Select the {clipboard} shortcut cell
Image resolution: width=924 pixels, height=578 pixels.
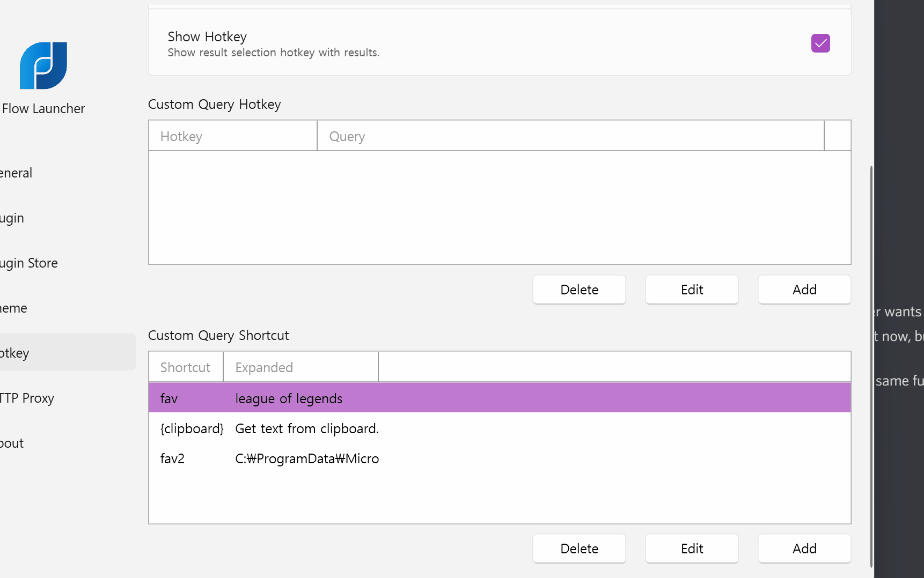point(192,428)
